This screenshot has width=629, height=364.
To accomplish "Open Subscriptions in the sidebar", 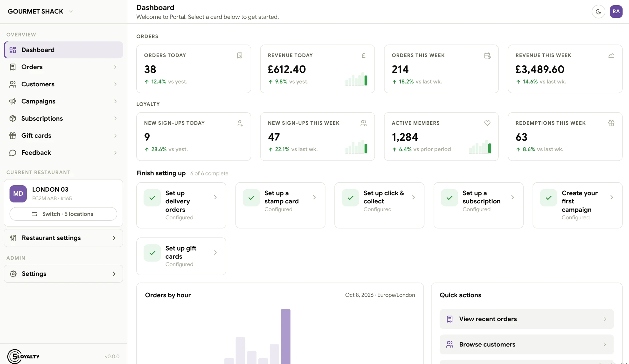I will tap(64, 119).
